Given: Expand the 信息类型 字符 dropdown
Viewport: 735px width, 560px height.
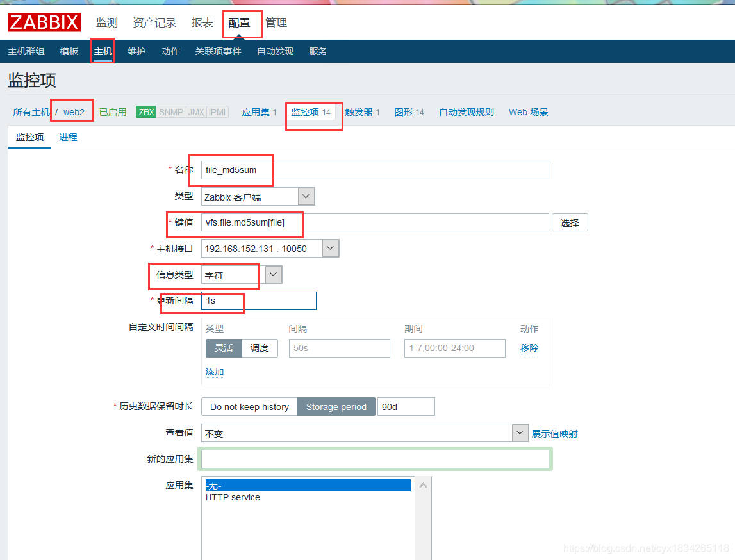Looking at the screenshot, I should 242,275.
